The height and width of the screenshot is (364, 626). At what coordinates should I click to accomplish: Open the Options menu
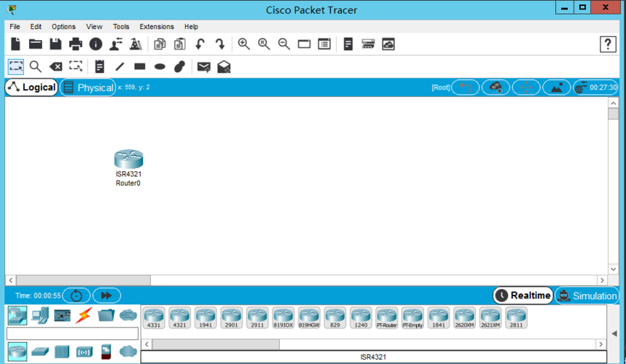coord(63,26)
